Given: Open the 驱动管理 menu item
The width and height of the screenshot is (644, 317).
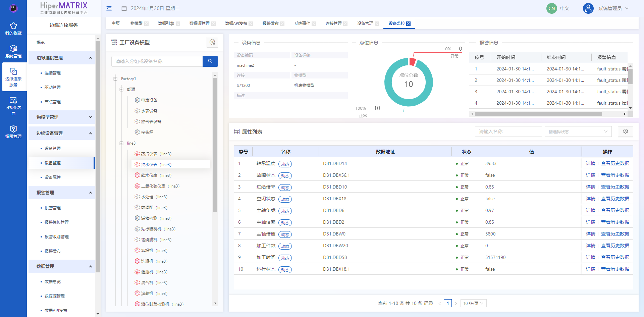Looking at the screenshot, I should [x=53, y=87].
